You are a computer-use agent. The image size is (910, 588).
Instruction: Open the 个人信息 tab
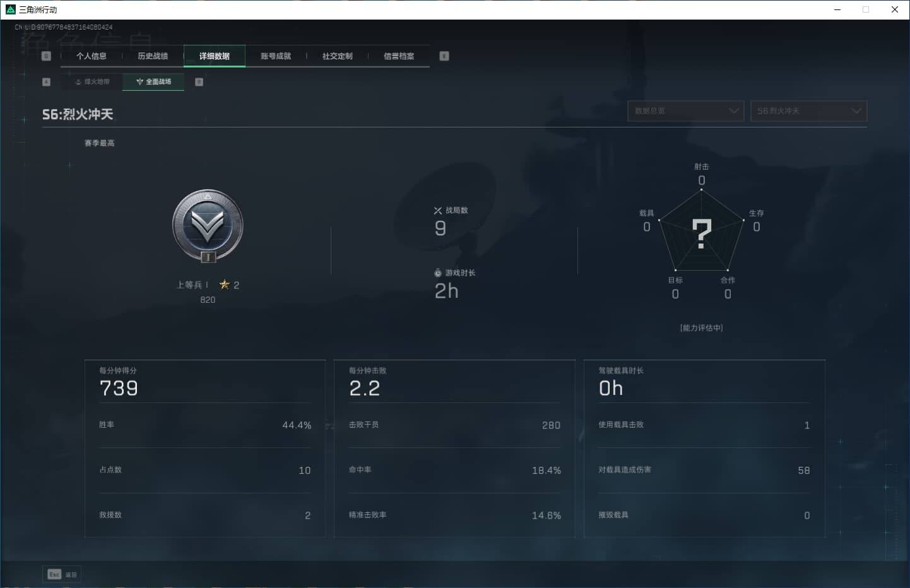click(x=92, y=56)
